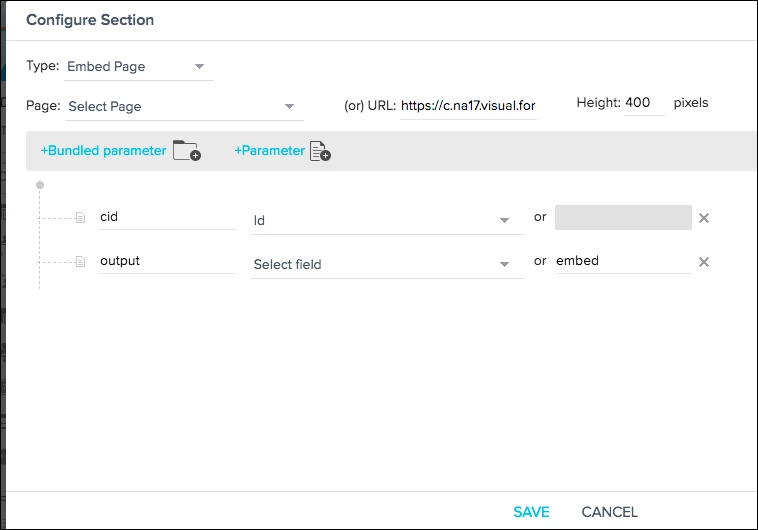Screen dimensions: 758x530
Task: Open the Select field dropdown for output
Action: point(387,265)
